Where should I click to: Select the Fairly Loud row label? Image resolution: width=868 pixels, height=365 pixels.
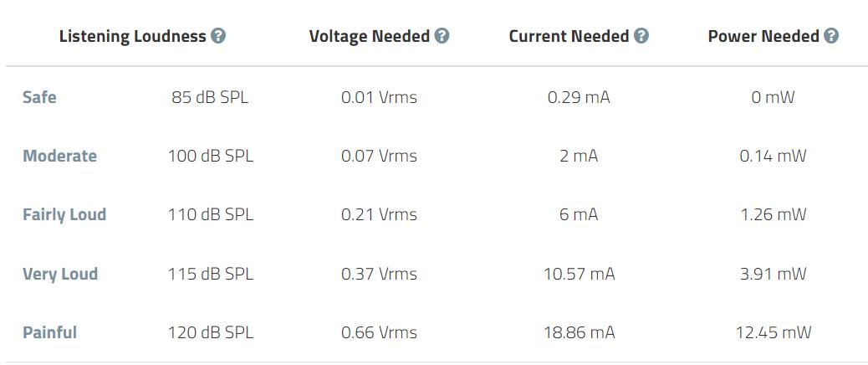click(x=64, y=214)
